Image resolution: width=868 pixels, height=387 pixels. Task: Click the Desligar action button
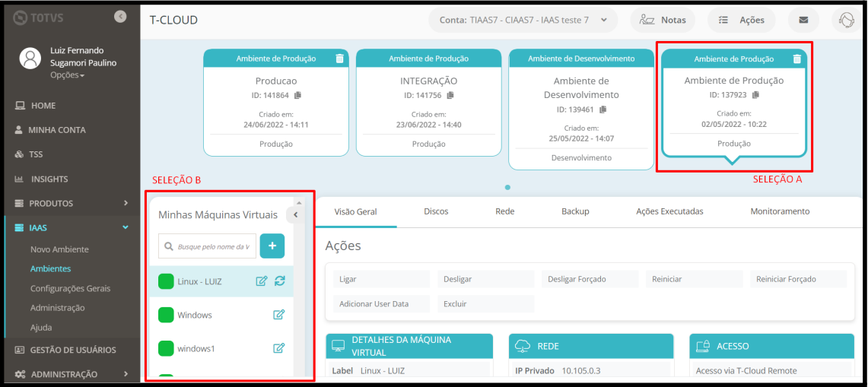[485, 279]
